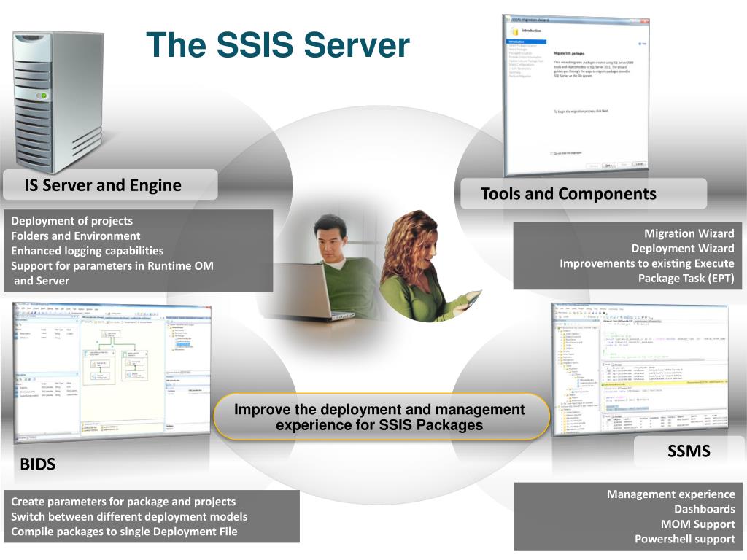Select 'MOM Support' line

coord(698,524)
